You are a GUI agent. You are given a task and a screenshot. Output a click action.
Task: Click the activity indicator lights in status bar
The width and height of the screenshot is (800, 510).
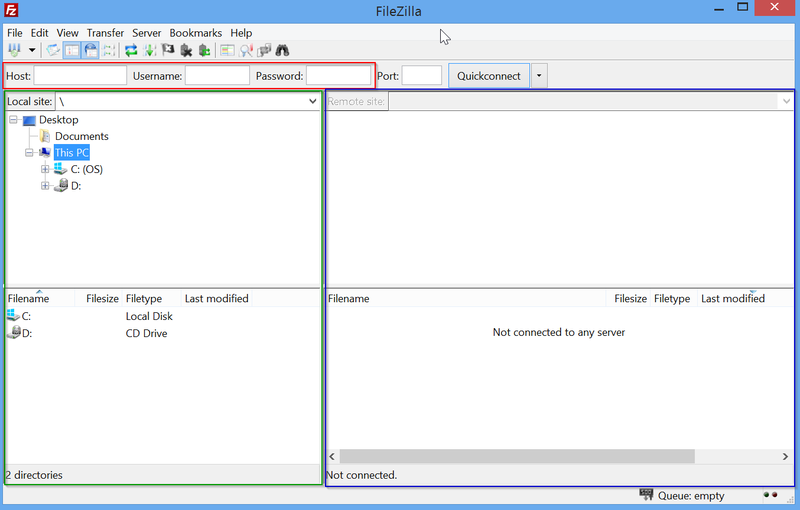(770, 495)
